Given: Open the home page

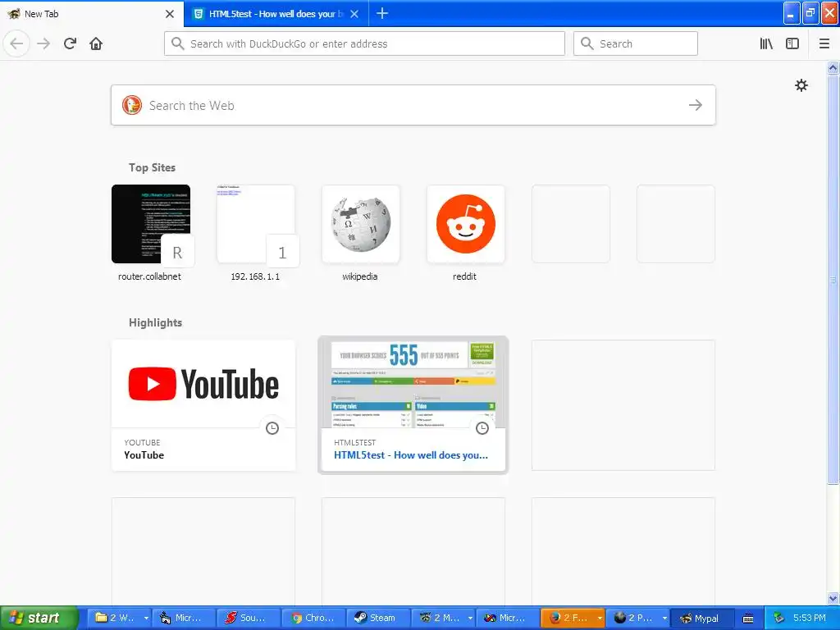Looking at the screenshot, I should click(96, 43).
